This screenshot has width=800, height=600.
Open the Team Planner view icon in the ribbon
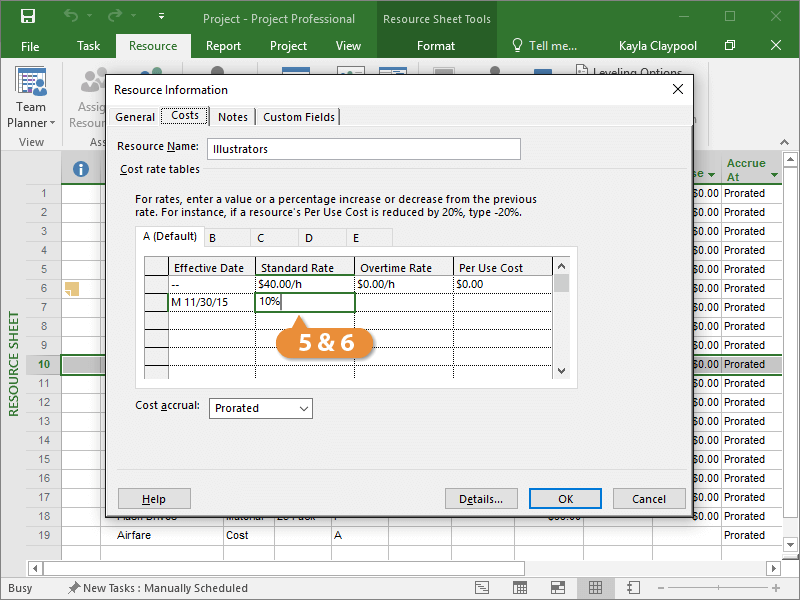coord(31,83)
